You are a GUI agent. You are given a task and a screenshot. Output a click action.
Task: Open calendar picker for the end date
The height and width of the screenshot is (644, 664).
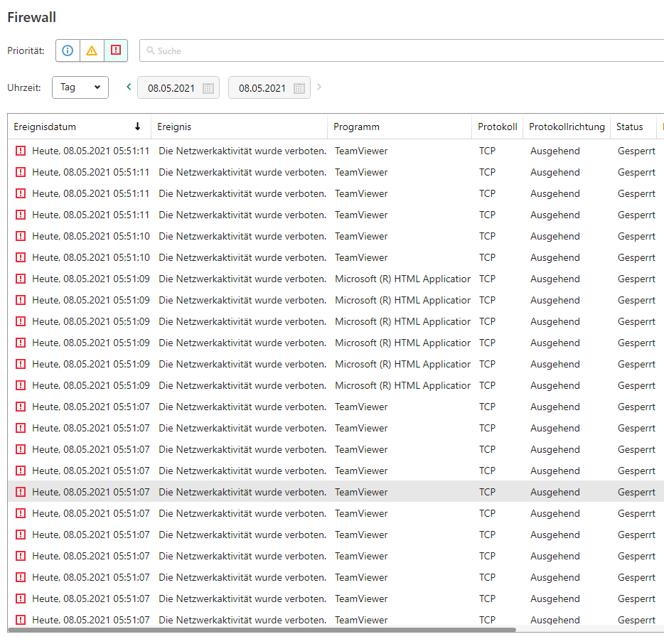point(299,88)
